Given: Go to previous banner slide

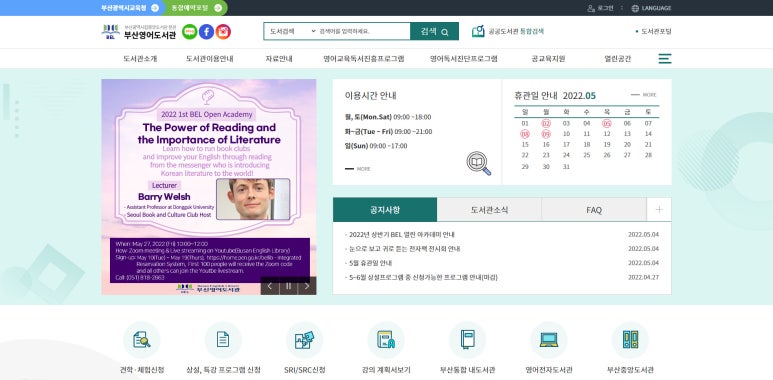Looking at the screenshot, I should pyautogui.click(x=270, y=286).
